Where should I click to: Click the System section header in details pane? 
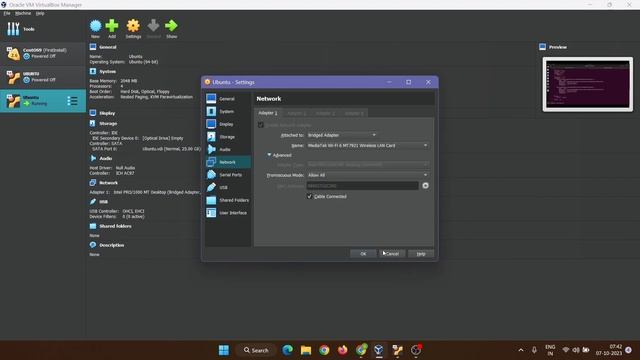107,71
